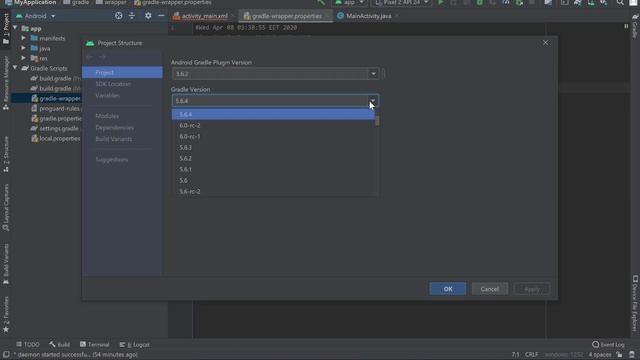The width and height of the screenshot is (640, 360).
Task: Open the Pixel 2 API 24 device dropdown
Action: (402, 2)
